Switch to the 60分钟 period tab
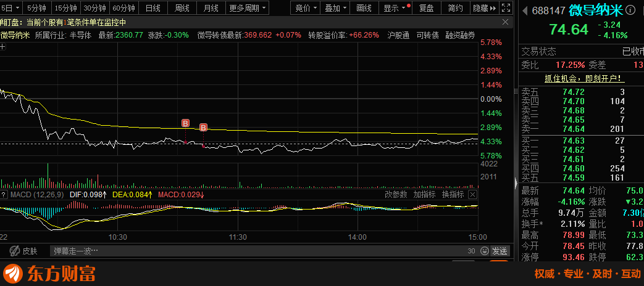Image resolution: width=644 pixels, height=286 pixels. [x=123, y=8]
